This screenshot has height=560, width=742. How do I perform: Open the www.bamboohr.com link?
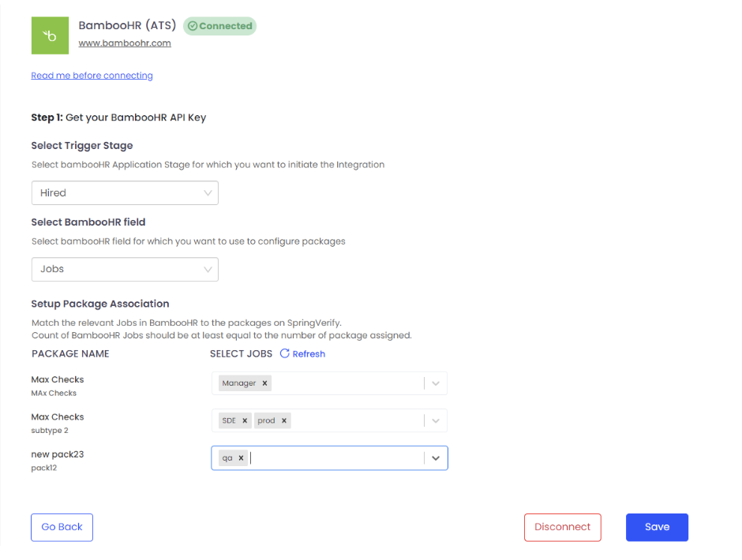[x=125, y=43]
